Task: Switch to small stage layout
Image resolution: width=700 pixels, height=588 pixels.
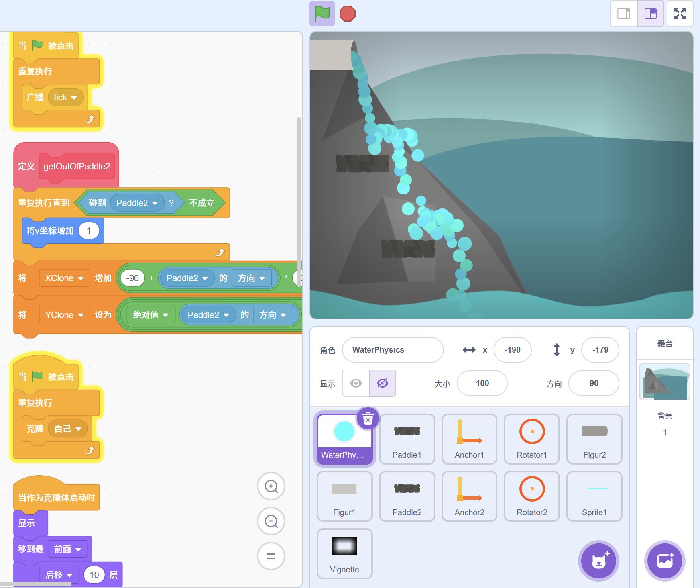Action: click(x=624, y=14)
